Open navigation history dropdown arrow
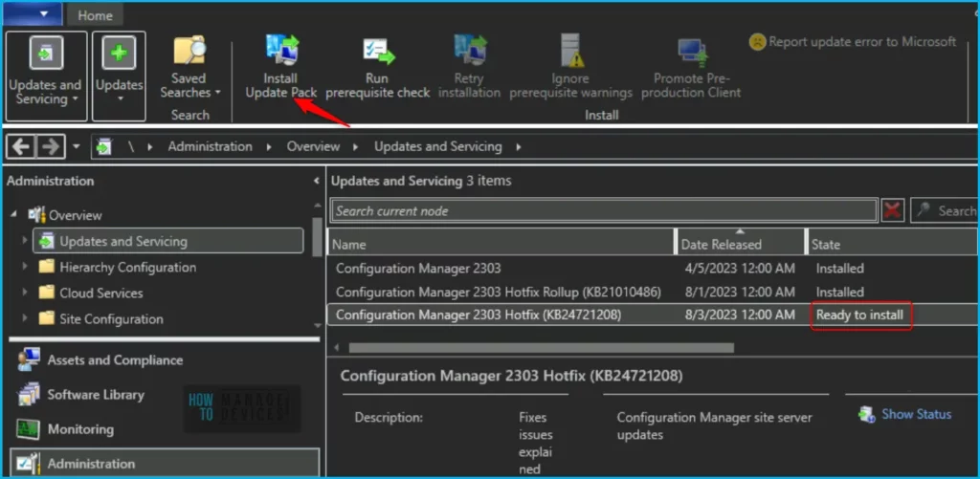The image size is (980, 479). click(77, 147)
